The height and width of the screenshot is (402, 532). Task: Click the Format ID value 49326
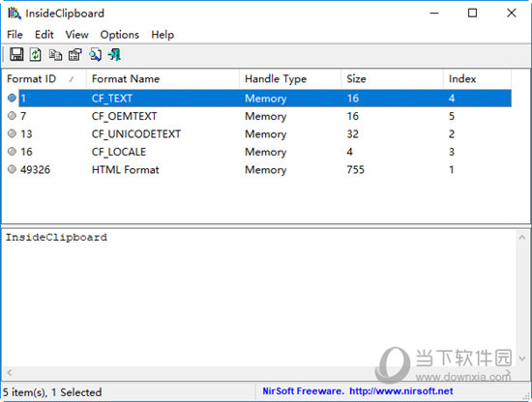35,169
